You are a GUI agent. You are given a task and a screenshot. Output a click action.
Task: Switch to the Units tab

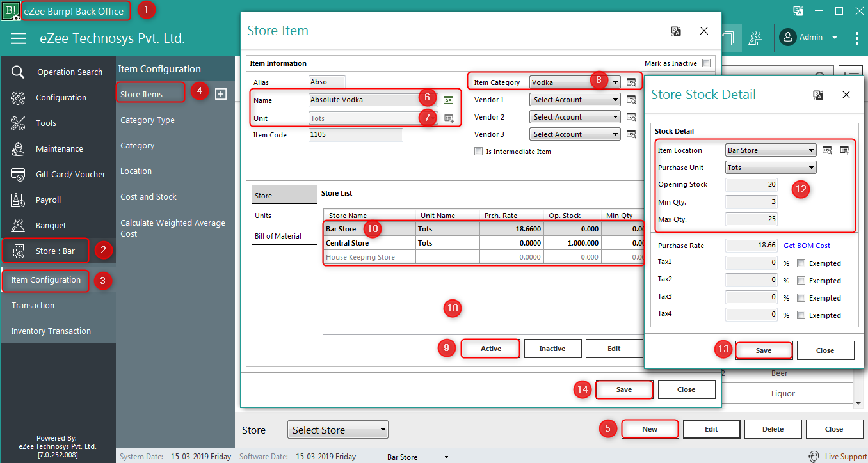point(284,216)
